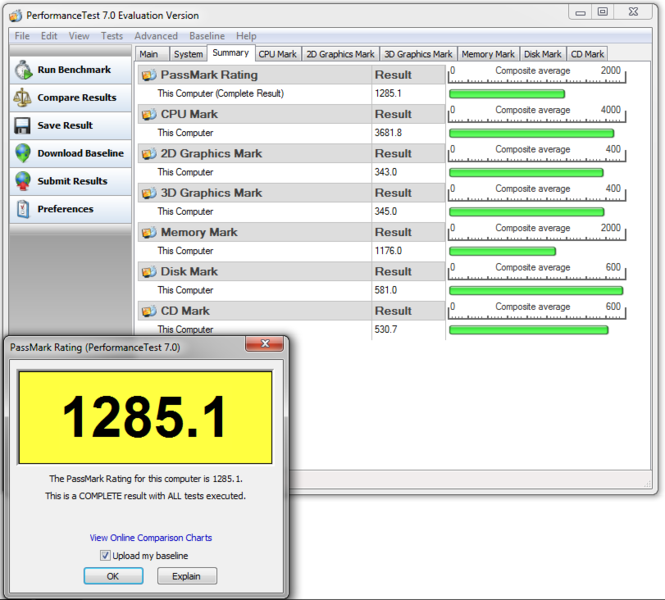Viewport: 665px width, 600px height.
Task: Click the Run Benchmark stopwatch icon
Action: point(23,70)
